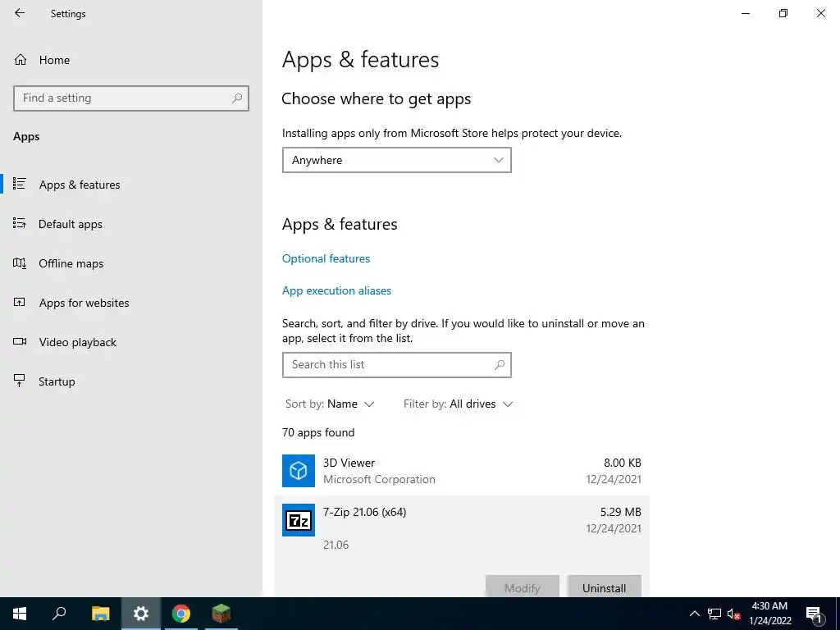The width and height of the screenshot is (840, 630).
Task: Click the Offline maps map icon
Action: tap(20, 262)
